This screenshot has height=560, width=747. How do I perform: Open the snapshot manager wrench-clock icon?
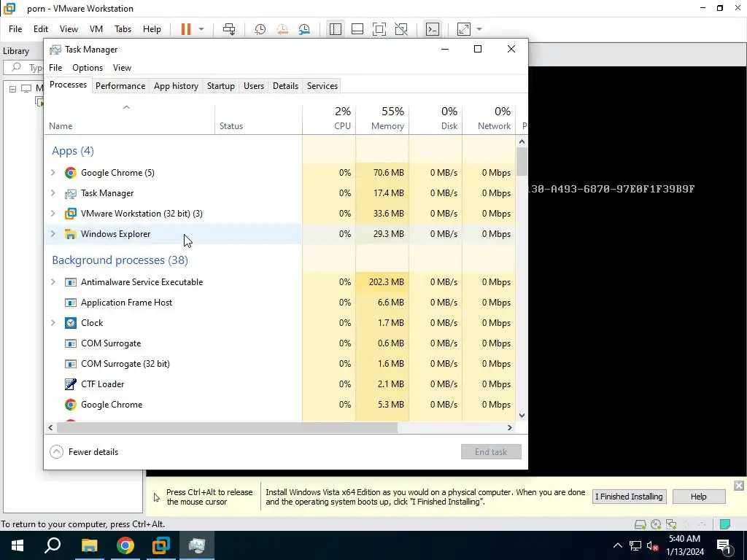point(304,29)
